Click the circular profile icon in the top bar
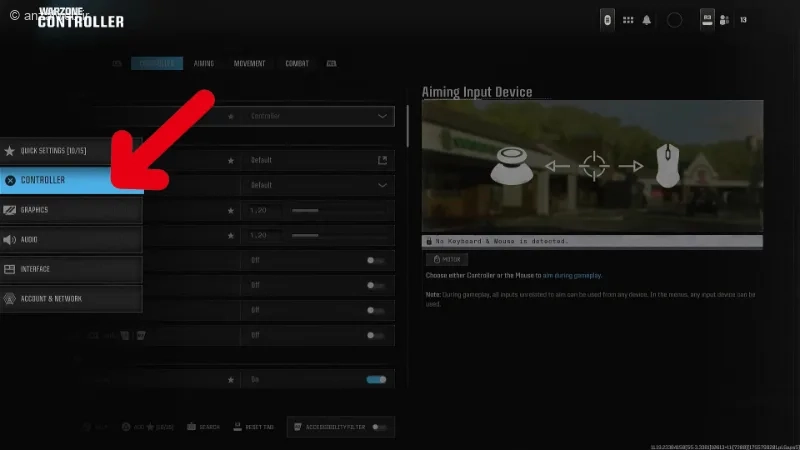Image resolution: width=800 pixels, height=450 pixels. click(674, 20)
